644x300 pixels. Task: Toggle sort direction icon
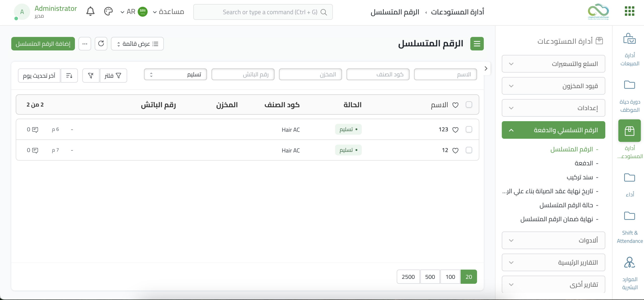point(69,75)
